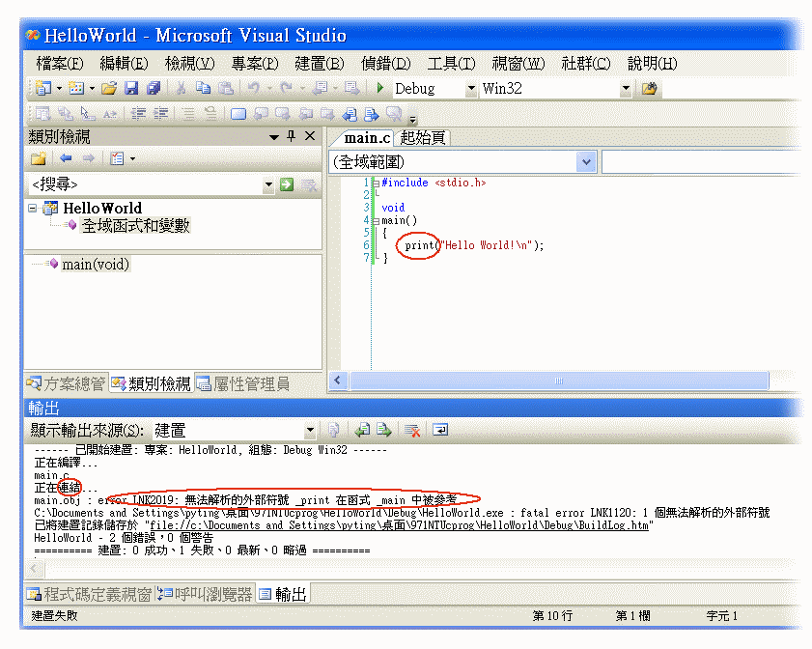The height and width of the screenshot is (649, 812).
Task: Click the Comment Out Selected Lines icon
Action: coord(188,113)
